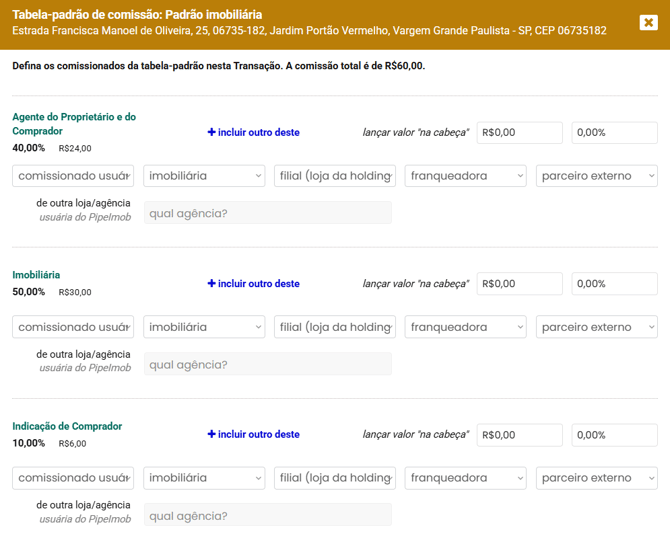Click R$0,00 value field in Agente section
The height and width of the screenshot is (540, 670).
coord(520,132)
